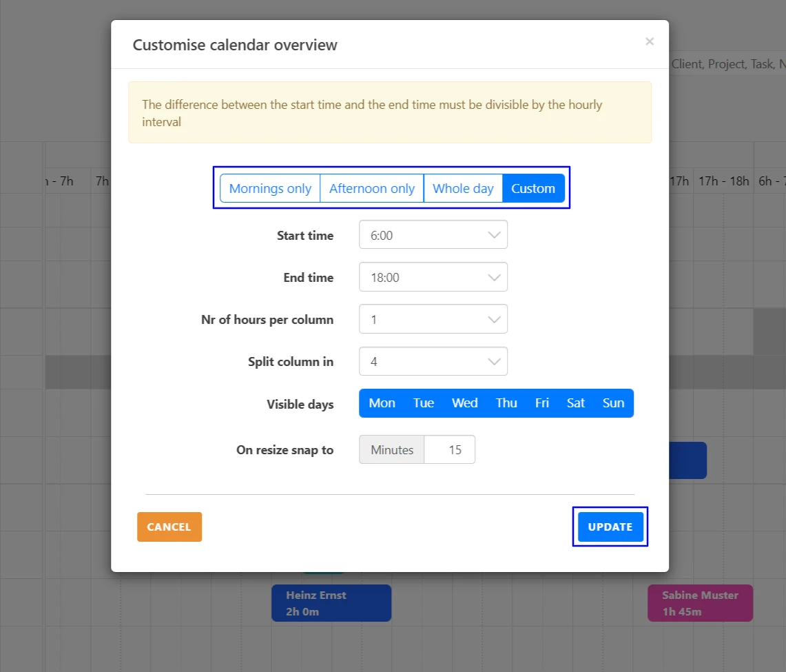Select Minutes for the resize snap option
786x672 pixels.
tap(391, 449)
